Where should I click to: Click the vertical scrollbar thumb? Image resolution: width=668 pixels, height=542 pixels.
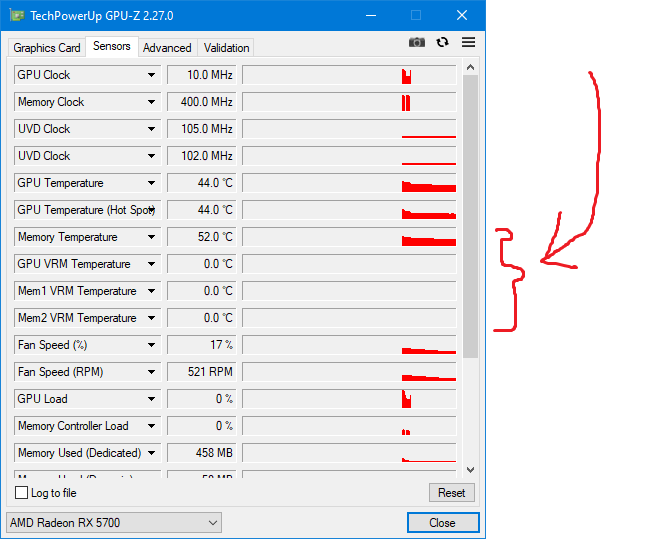coord(470,216)
